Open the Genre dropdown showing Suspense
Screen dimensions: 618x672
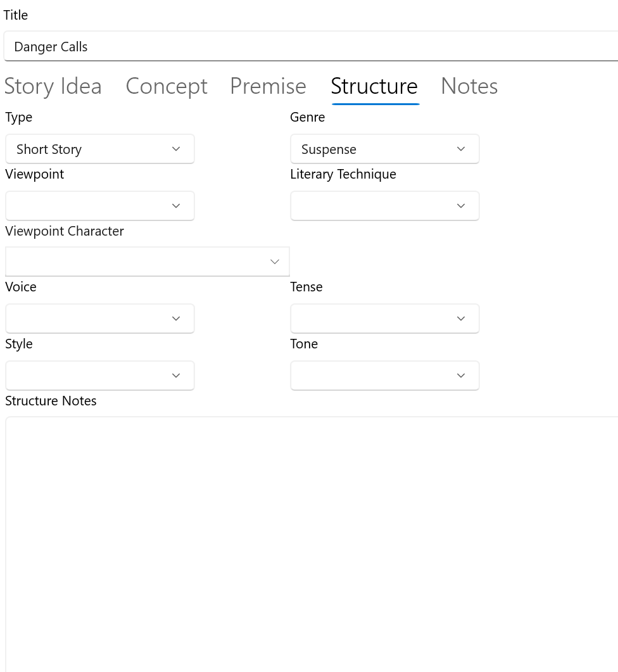click(x=385, y=149)
